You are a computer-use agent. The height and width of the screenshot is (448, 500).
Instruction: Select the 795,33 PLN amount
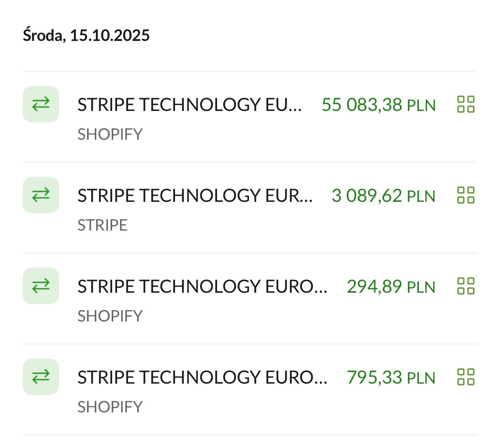(x=391, y=378)
